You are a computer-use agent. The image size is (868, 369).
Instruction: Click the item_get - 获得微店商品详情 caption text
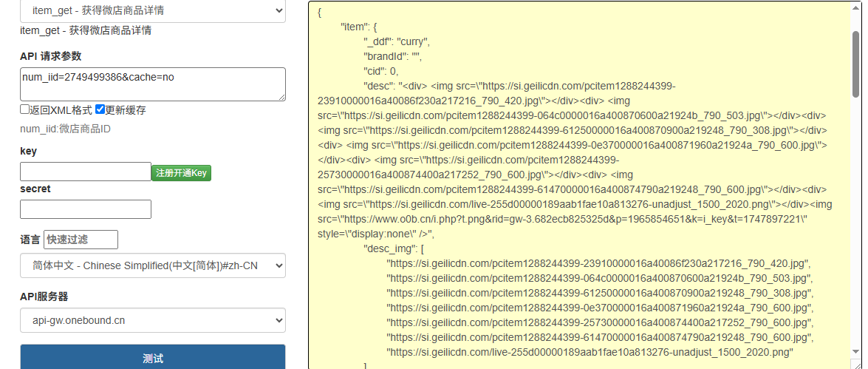click(x=86, y=30)
